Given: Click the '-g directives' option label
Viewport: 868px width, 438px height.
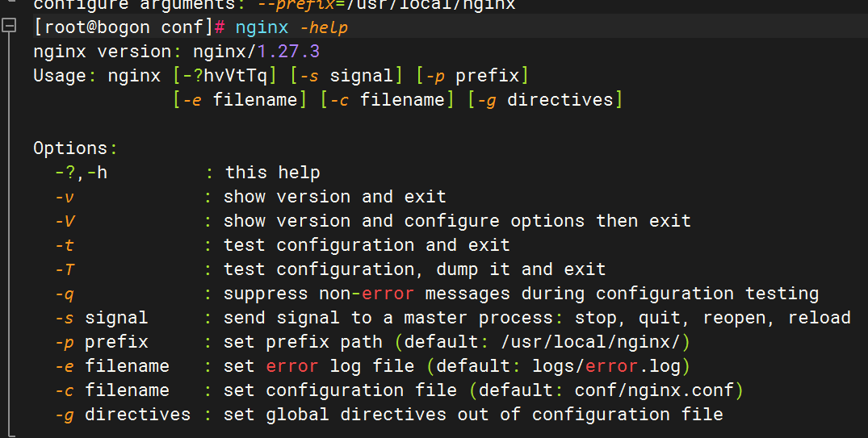Looking at the screenshot, I should [x=123, y=415].
